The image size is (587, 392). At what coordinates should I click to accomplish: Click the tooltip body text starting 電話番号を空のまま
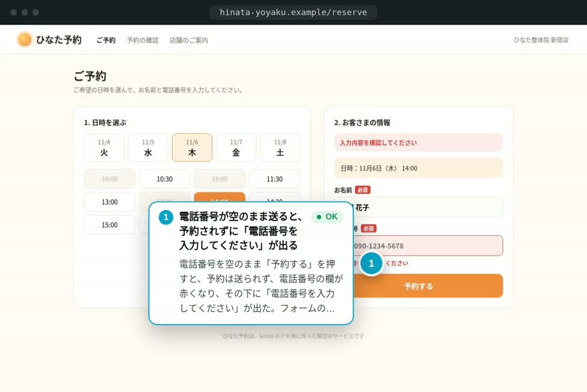click(261, 286)
